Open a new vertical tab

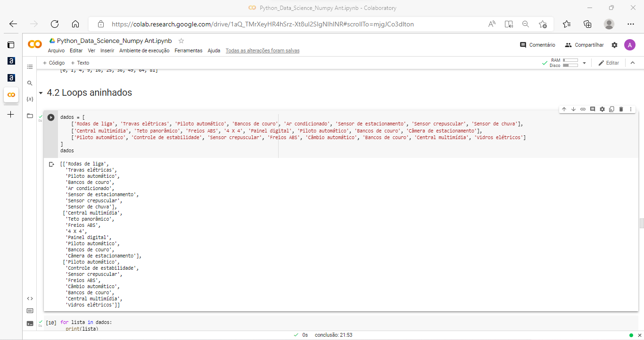pyautogui.click(x=11, y=115)
